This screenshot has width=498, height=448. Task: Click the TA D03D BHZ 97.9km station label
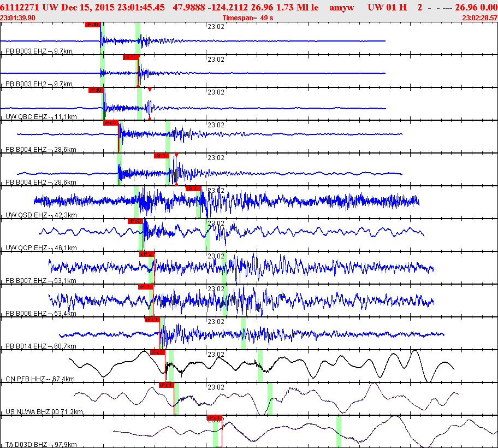(x=41, y=444)
